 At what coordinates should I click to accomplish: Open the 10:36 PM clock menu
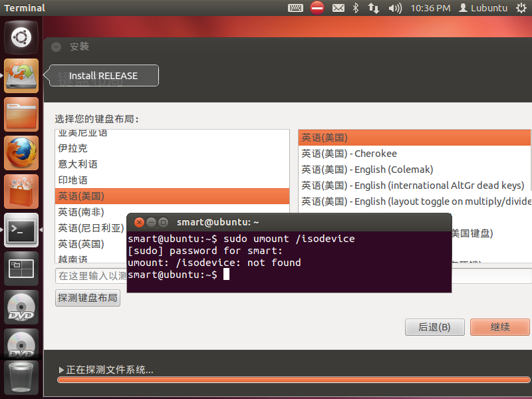tap(430, 8)
